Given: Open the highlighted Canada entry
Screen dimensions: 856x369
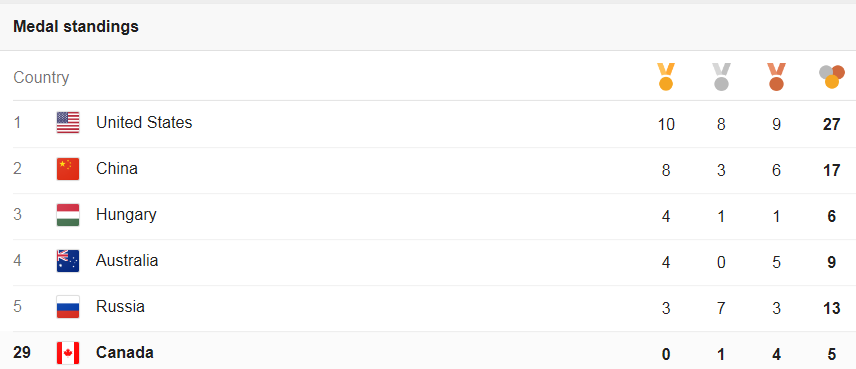Looking at the screenshot, I should point(124,353).
